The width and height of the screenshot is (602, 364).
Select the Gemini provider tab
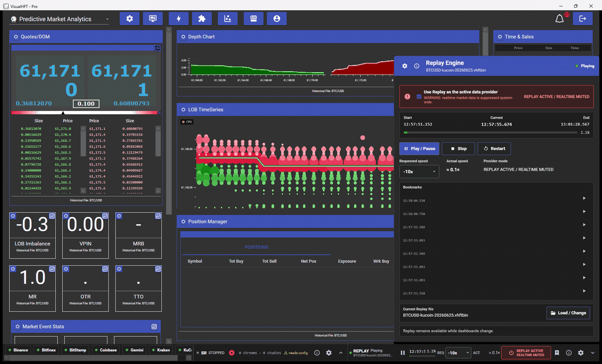135,350
